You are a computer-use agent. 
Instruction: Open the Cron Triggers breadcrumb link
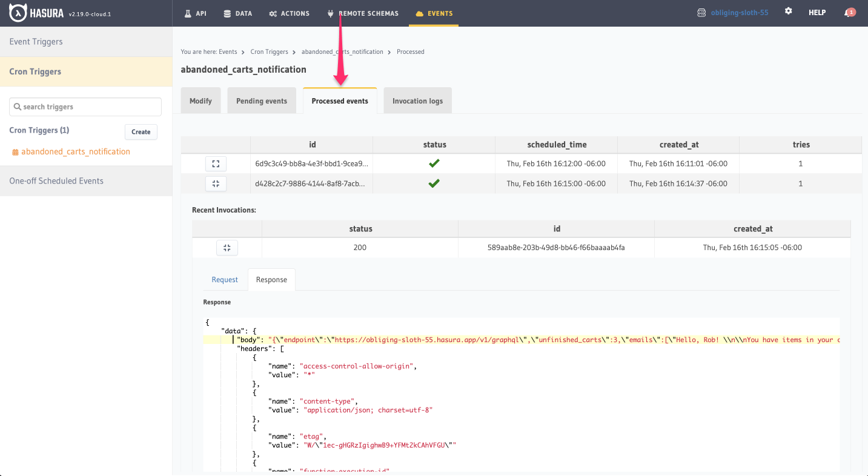coord(269,51)
